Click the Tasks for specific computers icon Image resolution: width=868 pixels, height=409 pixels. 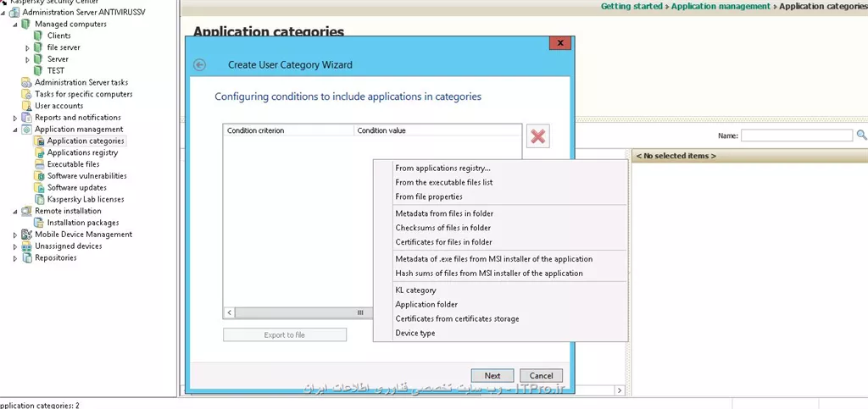click(x=26, y=94)
